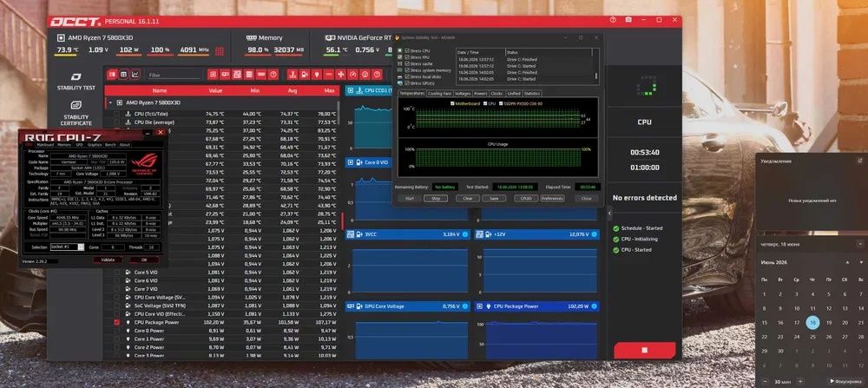Switch to Cooling Fans tab in AIDA64

439,94
